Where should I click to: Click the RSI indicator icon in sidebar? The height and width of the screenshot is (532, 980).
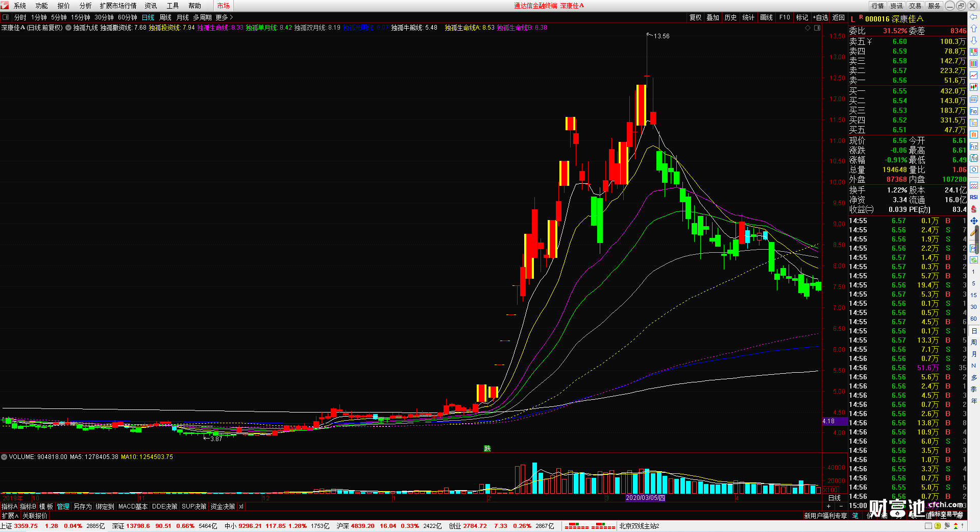974,197
